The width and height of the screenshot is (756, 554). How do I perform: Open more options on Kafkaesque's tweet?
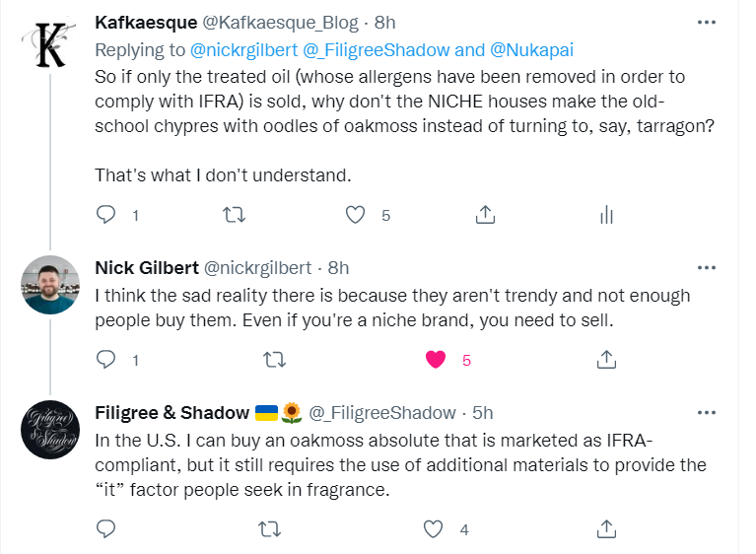tap(706, 22)
